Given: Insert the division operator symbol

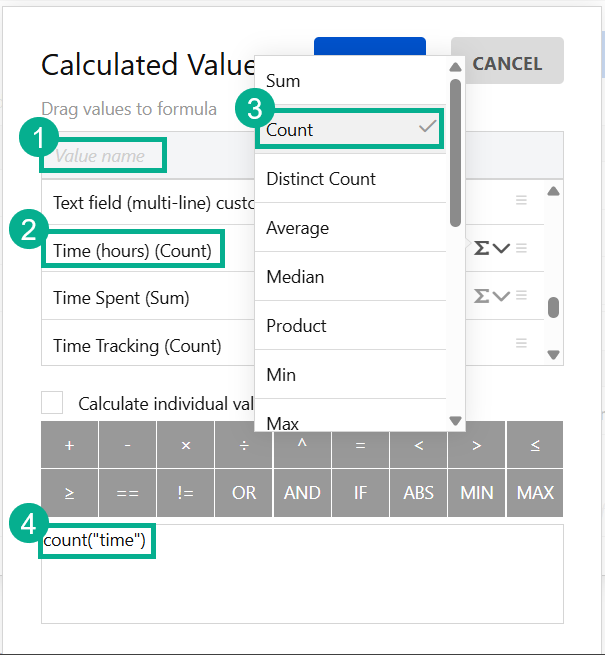Looking at the screenshot, I should [x=244, y=445].
